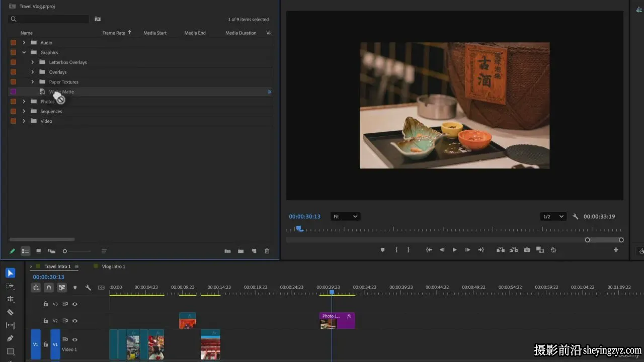Viewport: 644px width, 362px height.
Task: Open the 1/2 playback resolution dropdown
Action: (553, 217)
